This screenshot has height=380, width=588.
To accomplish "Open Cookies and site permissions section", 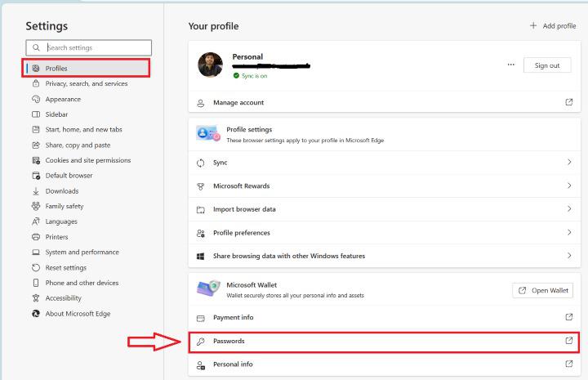I will point(87,160).
